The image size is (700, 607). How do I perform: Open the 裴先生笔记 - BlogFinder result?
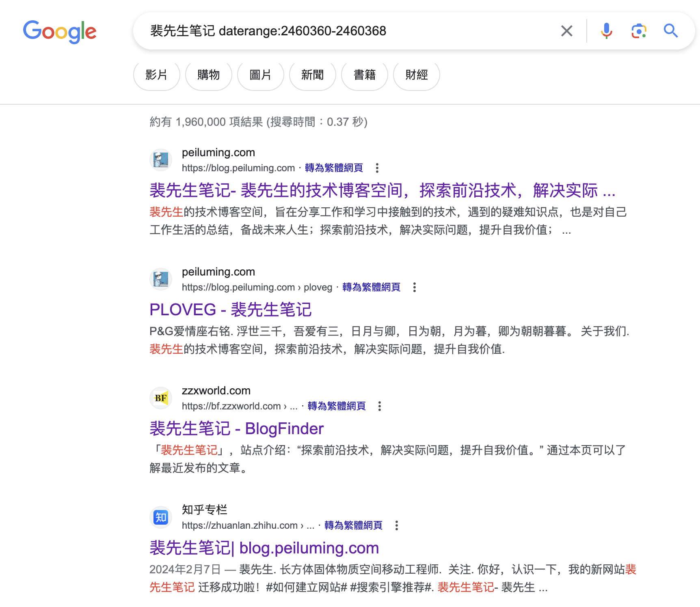[236, 429]
